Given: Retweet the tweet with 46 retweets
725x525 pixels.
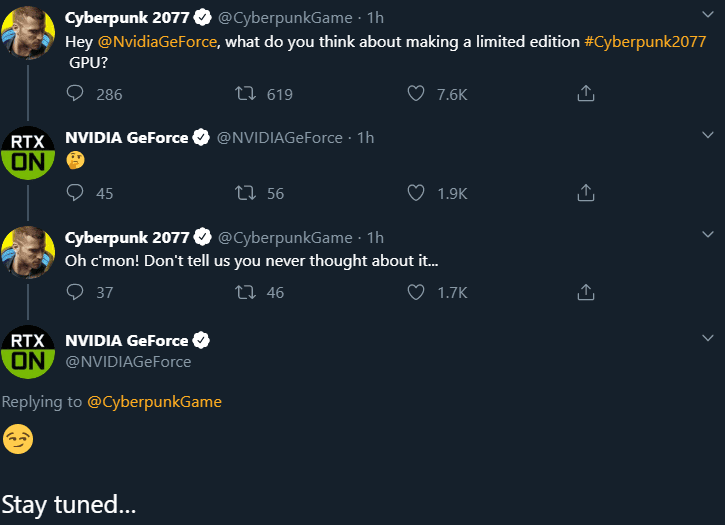Looking at the screenshot, I should coord(243,292).
